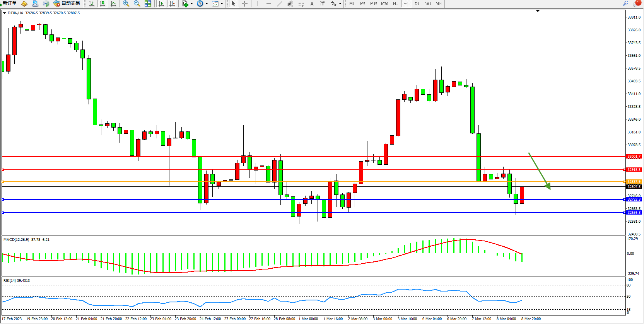Click the 新订单 new order button
644x324 pixels.
pos(9,3)
